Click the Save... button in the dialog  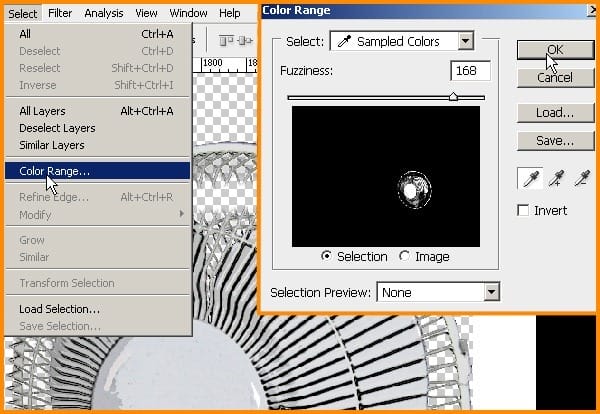[555, 141]
